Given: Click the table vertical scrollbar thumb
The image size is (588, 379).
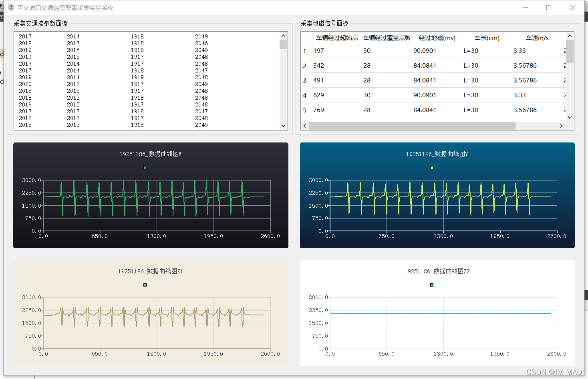Looking at the screenshot, I should pos(570,51).
